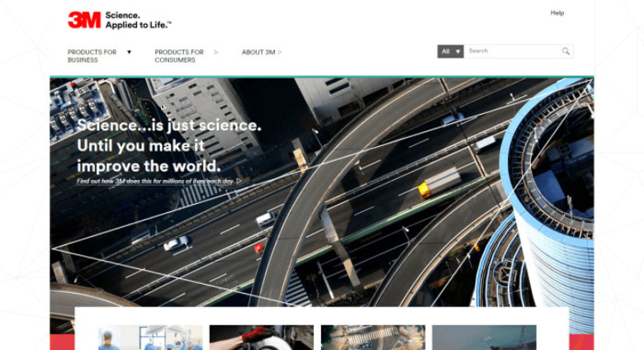
Task: Open the red glove brake disc thumbnail
Action: click(x=262, y=338)
